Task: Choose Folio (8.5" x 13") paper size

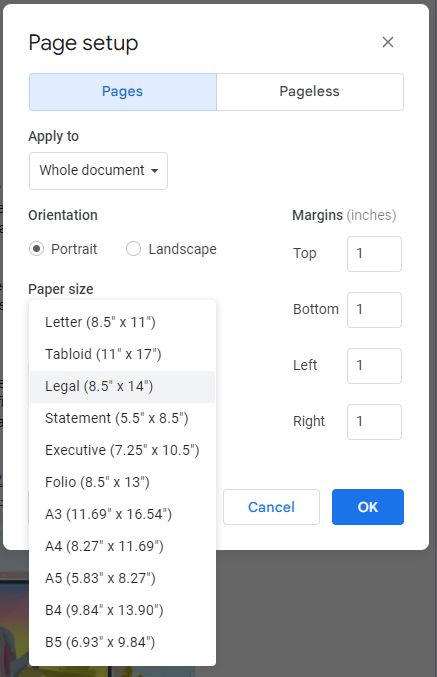Action: (x=122, y=482)
